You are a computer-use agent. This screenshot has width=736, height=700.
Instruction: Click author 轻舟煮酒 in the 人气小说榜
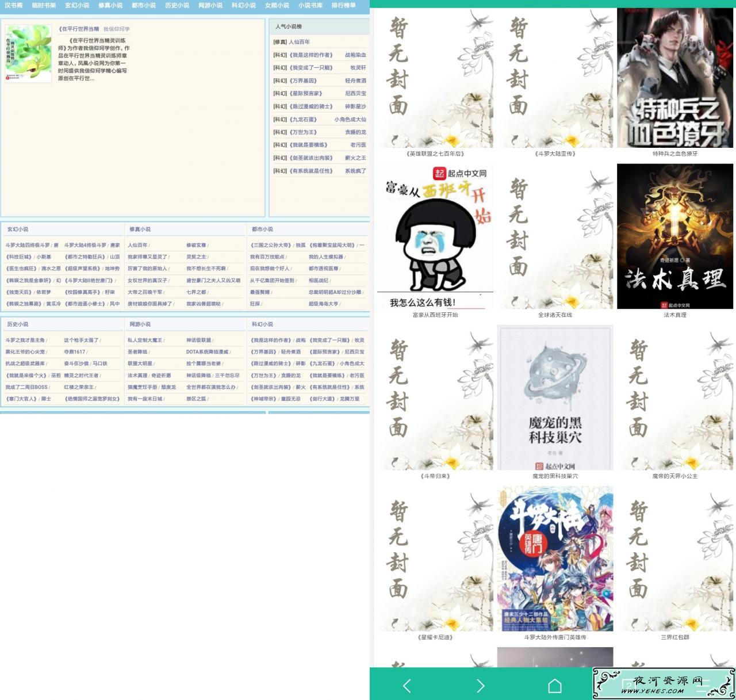point(355,81)
